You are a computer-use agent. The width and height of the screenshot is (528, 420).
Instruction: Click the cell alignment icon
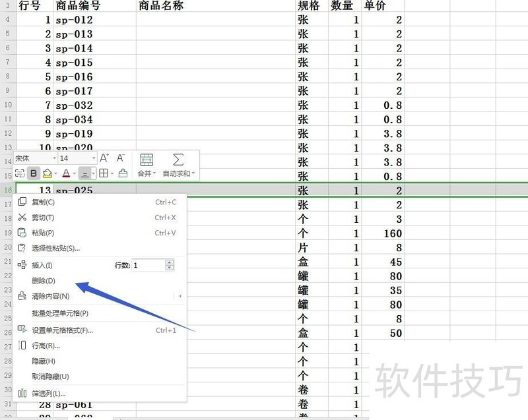pos(85,173)
